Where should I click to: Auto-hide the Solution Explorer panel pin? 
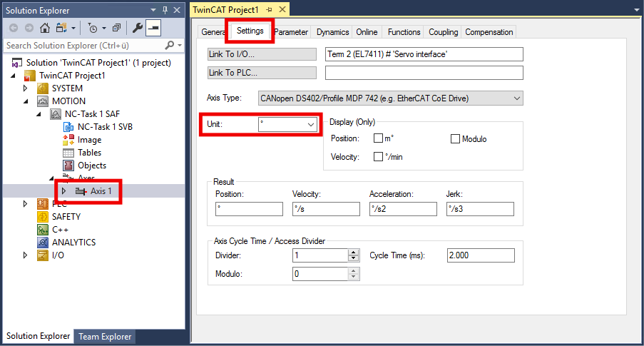[x=165, y=10]
